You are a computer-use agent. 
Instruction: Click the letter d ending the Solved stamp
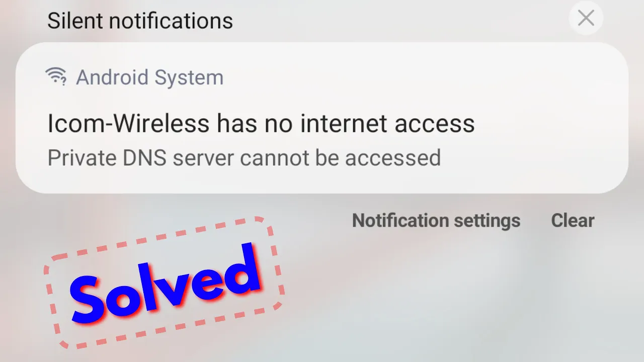tap(240, 269)
